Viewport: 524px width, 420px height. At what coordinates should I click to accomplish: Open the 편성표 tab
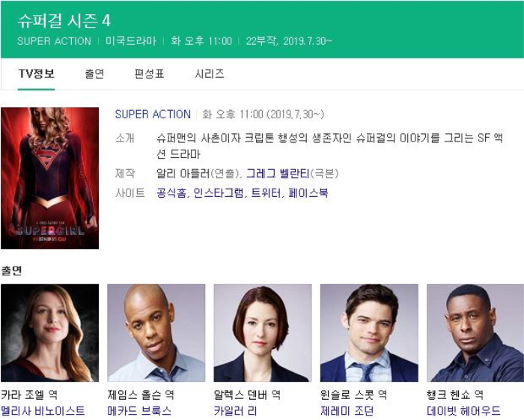point(149,73)
